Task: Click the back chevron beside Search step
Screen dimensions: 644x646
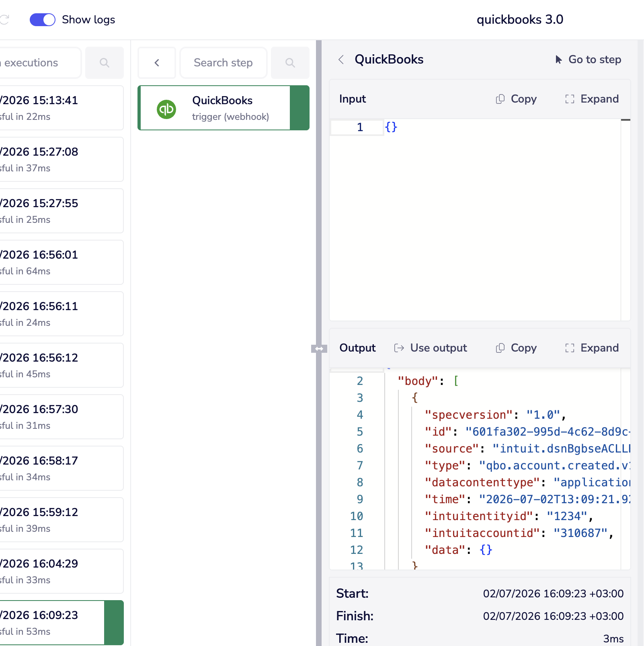Action: 157,63
